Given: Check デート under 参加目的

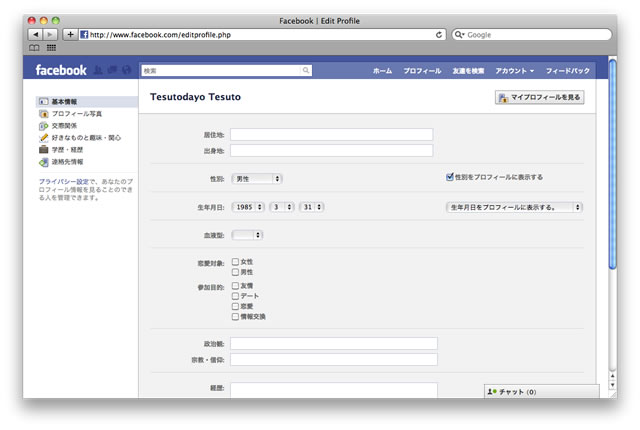Looking at the screenshot, I should tap(236, 296).
